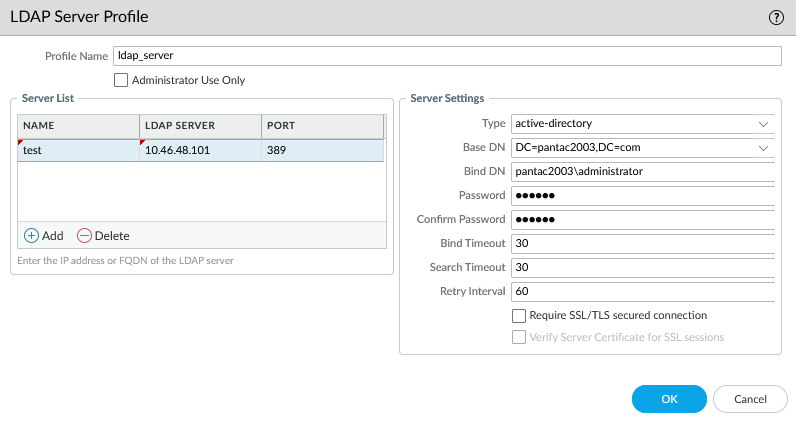Open the help question mark icon
Screen dimensions: 796x425
(x=775, y=17)
